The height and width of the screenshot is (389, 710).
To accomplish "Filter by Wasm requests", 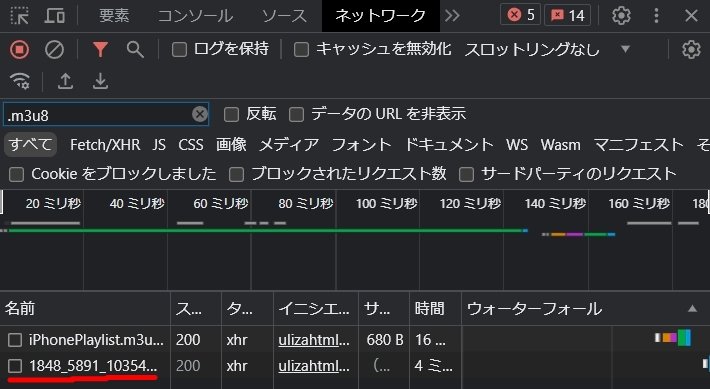I will point(561,145).
